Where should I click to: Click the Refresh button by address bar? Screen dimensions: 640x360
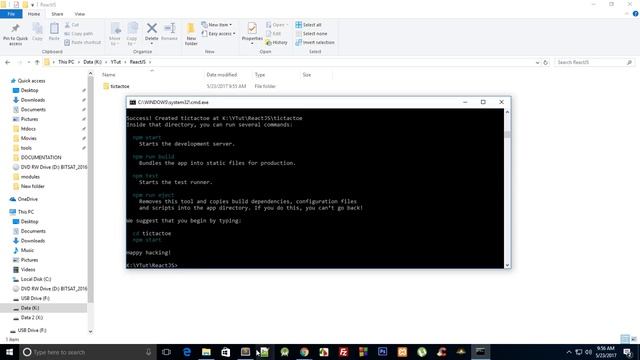tap(545, 62)
